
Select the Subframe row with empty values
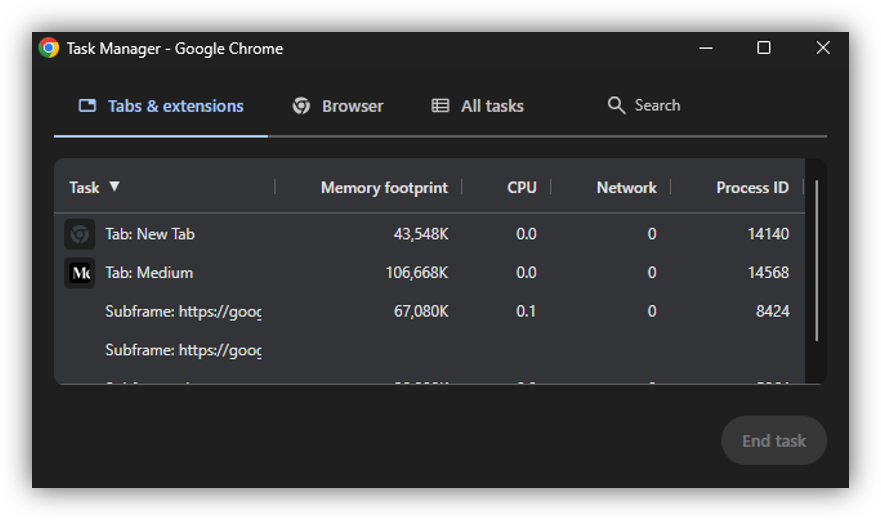pyautogui.click(x=429, y=350)
